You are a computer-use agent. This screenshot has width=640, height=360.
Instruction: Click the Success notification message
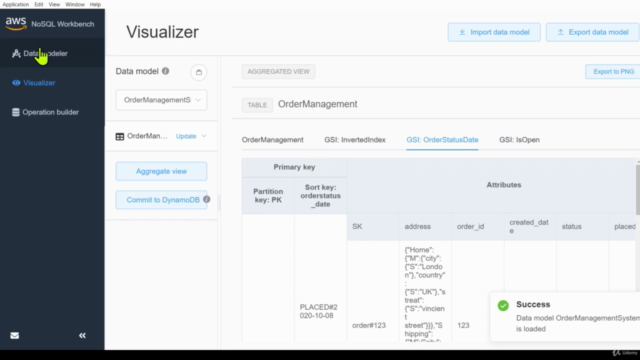565,317
